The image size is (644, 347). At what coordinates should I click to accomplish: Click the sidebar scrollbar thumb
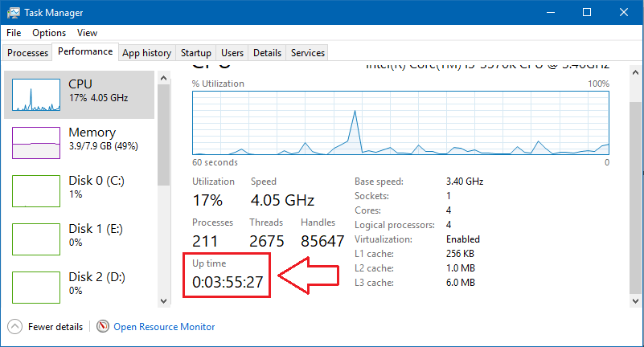[163, 134]
